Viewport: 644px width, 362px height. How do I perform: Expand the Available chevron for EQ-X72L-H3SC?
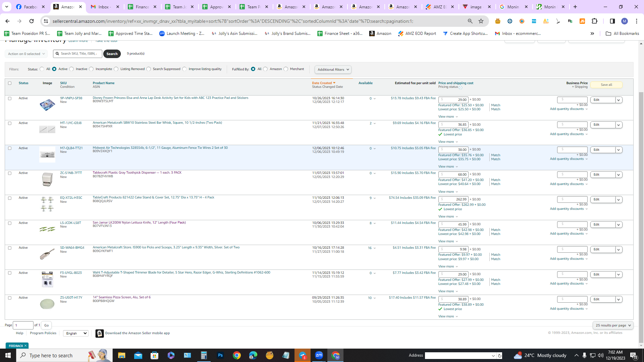pos(375,198)
